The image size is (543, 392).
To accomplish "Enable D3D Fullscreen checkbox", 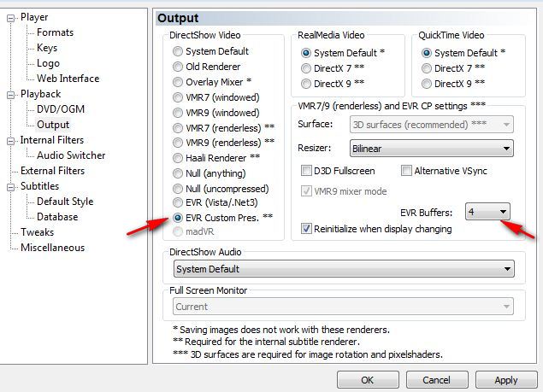I will (306, 171).
